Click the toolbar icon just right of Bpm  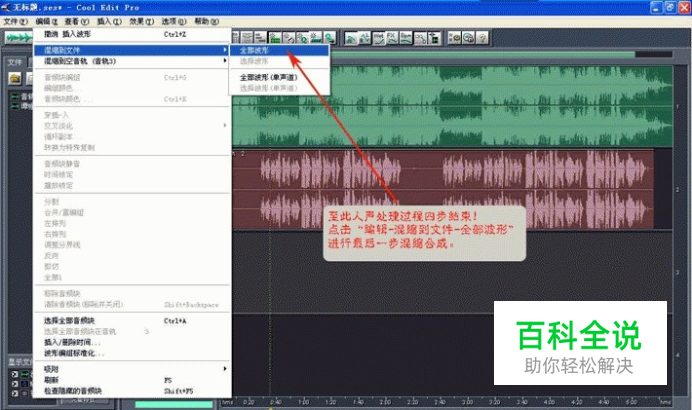[x=420, y=38]
